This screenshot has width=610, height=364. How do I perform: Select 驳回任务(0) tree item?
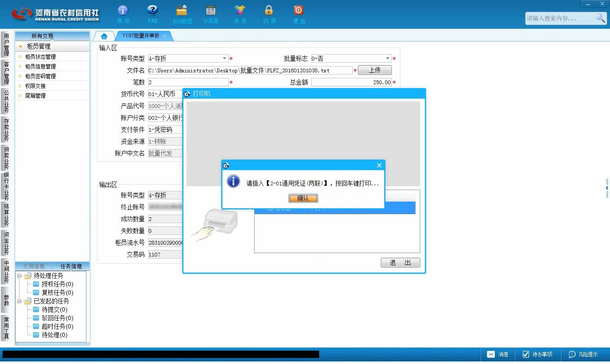tap(57, 318)
